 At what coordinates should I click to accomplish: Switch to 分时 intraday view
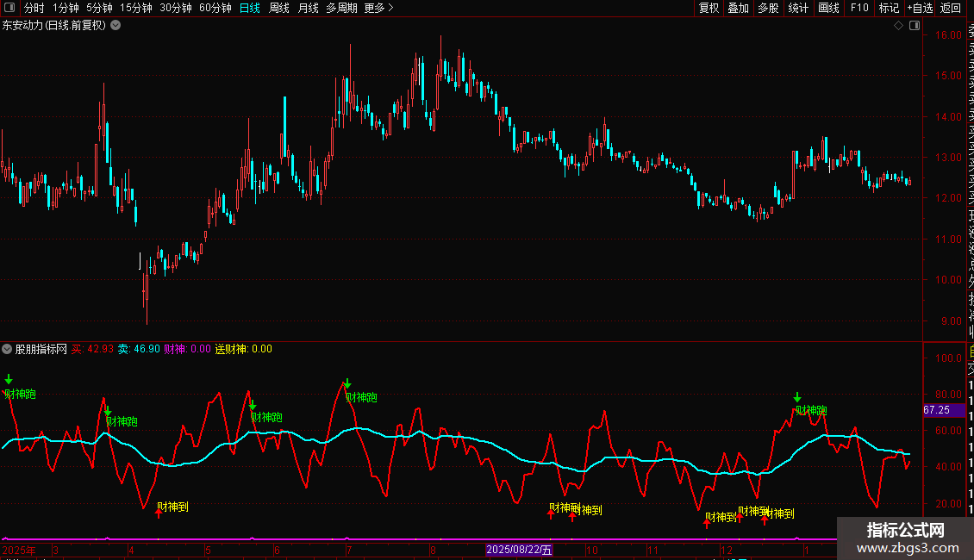pos(34,8)
